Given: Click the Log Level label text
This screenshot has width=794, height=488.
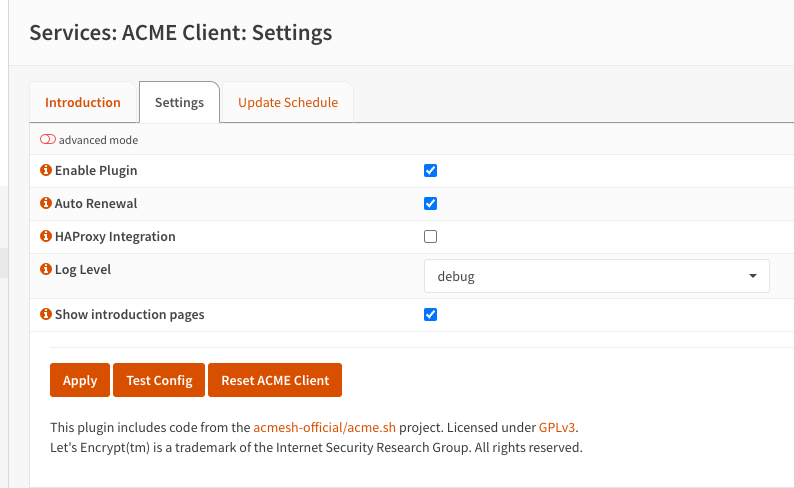Looking at the screenshot, I should coord(83,269).
